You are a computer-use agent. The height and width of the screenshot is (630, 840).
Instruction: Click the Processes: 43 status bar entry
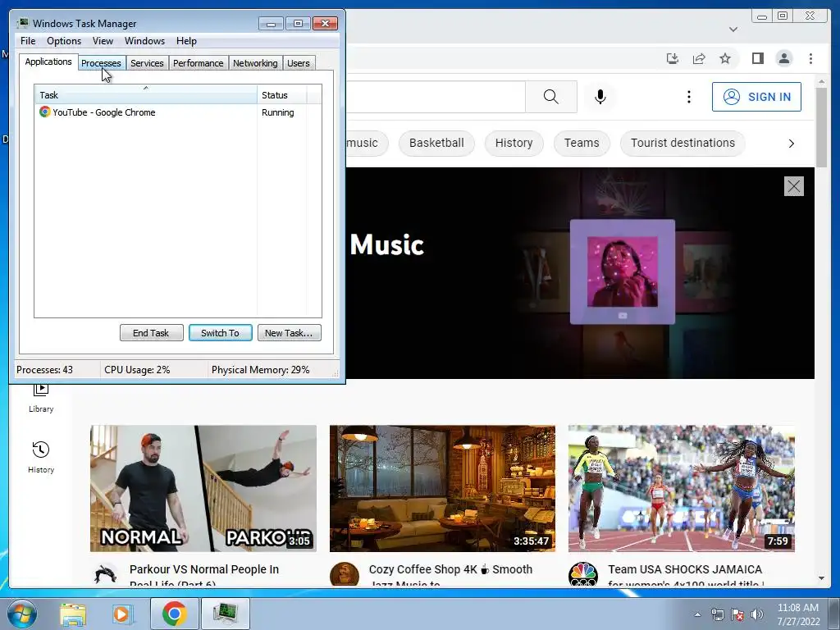pos(44,370)
